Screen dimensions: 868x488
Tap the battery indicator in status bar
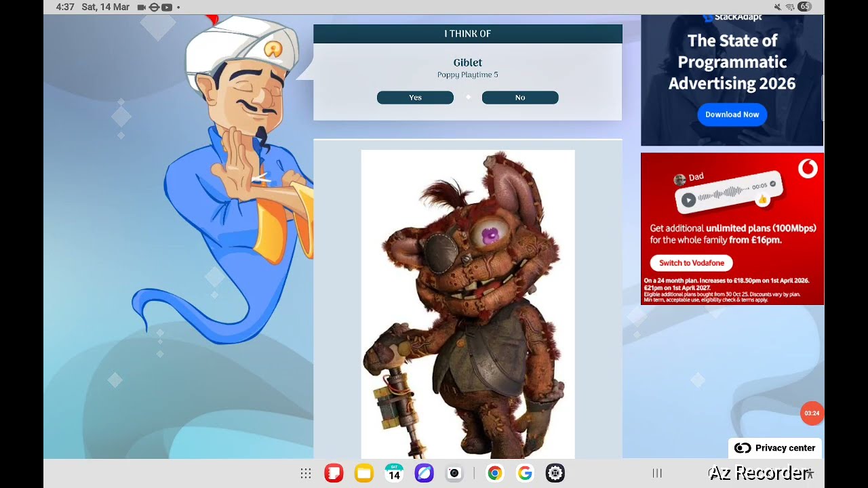[804, 7]
